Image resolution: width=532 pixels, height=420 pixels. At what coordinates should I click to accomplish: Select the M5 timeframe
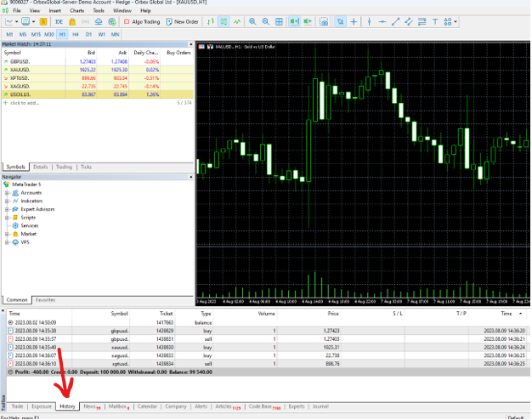coord(23,34)
